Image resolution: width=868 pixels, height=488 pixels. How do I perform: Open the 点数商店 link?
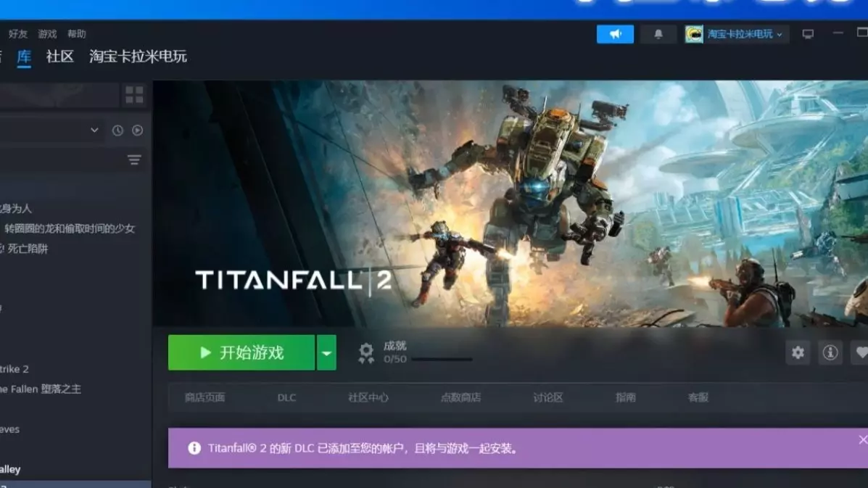pos(460,397)
